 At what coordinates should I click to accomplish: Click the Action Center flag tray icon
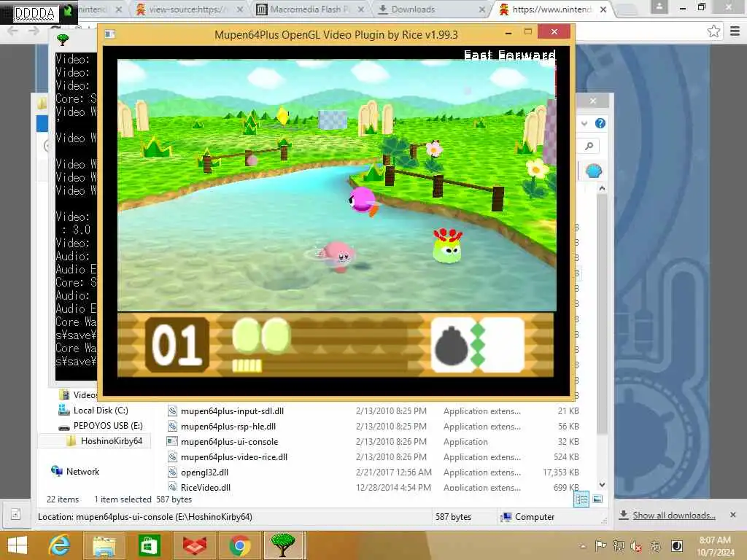click(601, 545)
